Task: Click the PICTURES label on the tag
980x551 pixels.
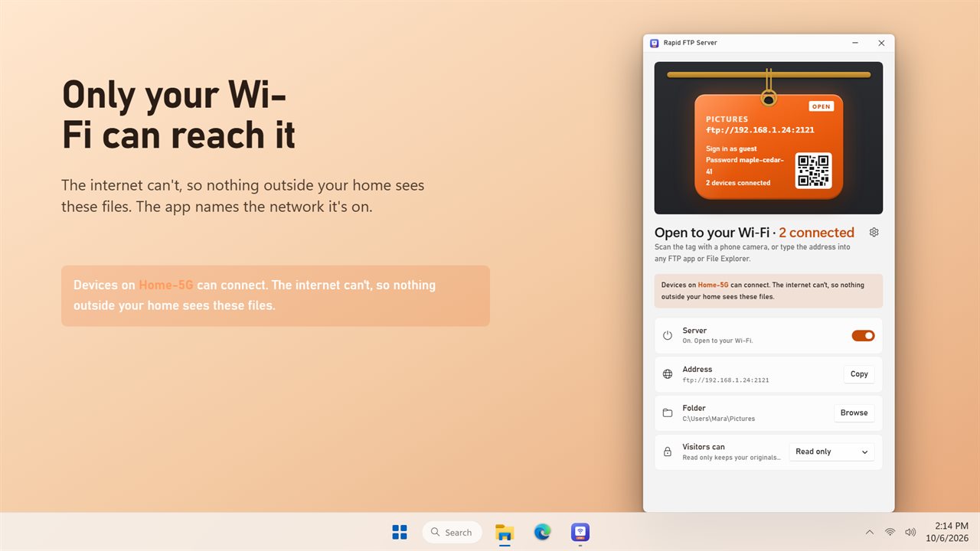Action: pyautogui.click(x=727, y=119)
